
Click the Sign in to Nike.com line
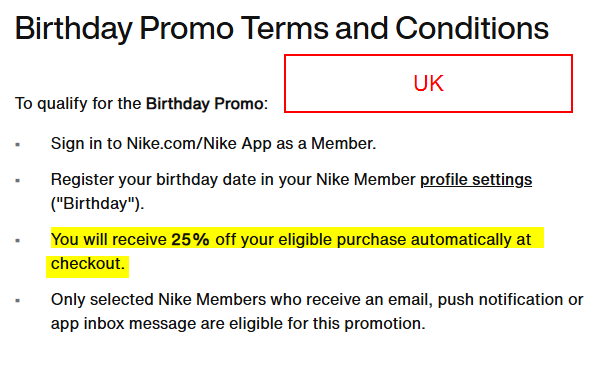click(x=213, y=144)
